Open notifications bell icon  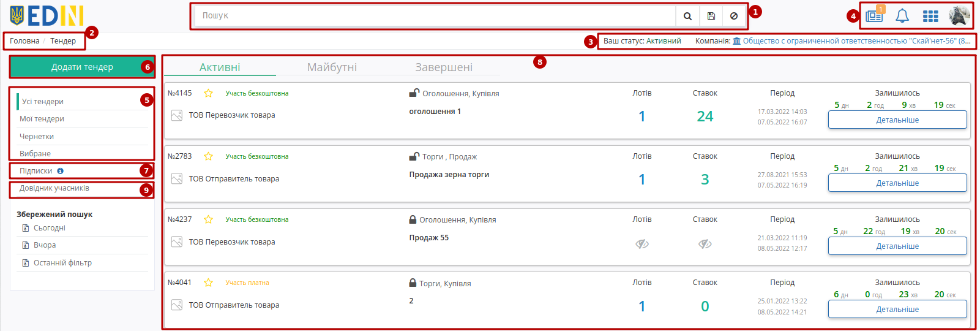coord(902,16)
